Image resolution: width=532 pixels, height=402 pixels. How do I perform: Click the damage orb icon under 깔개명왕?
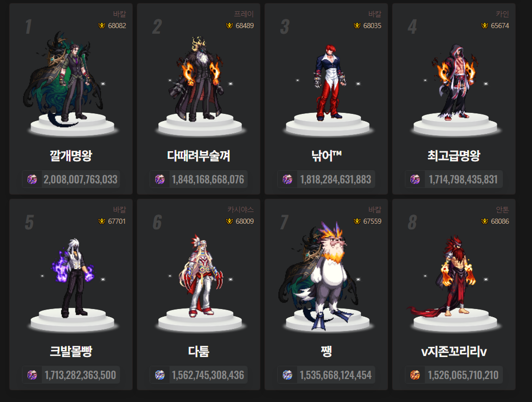(32, 179)
